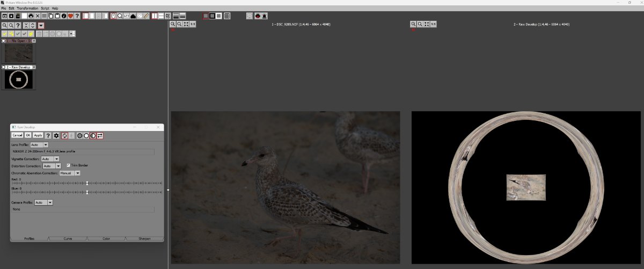Screen dimensions: 644x269
Task: Click 1:1 zoom icon above DSC_9285.NEF image
Action: click(193, 24)
